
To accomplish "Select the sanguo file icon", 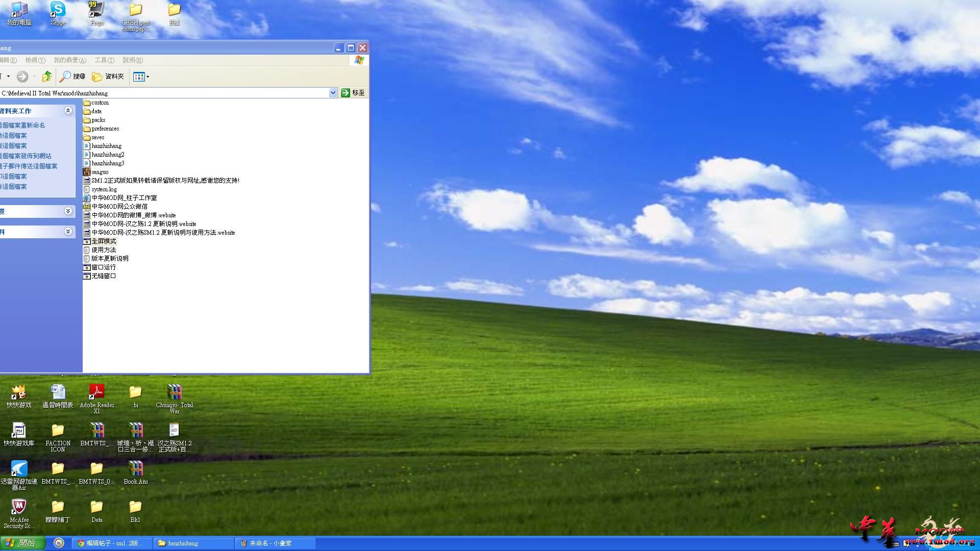I will [87, 172].
